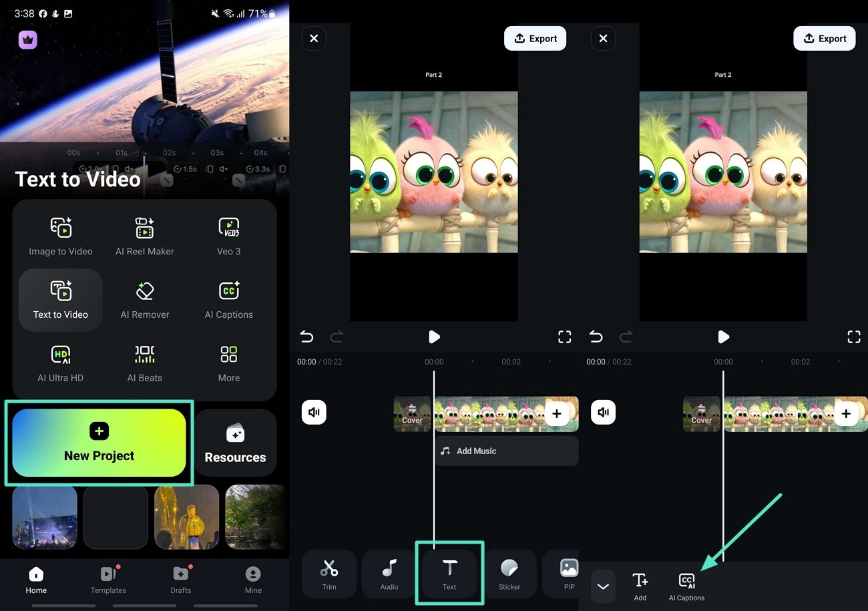Export video from the middle editor
Screen dimensions: 868x611
[x=535, y=39]
